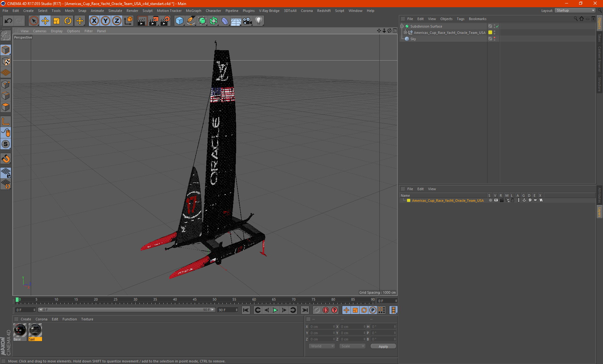The height and width of the screenshot is (364, 603).
Task: Toggle yacht object visibility dots
Action: (494, 32)
